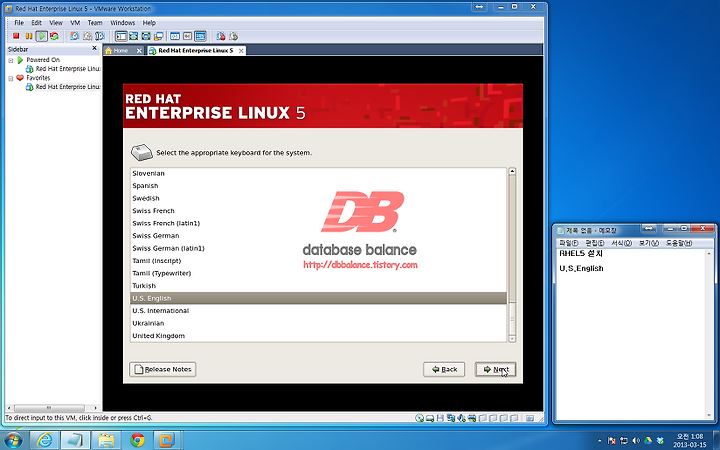Viewport: 720px width, 450px height.
Task: Open the Release Notes button
Action: 163,369
